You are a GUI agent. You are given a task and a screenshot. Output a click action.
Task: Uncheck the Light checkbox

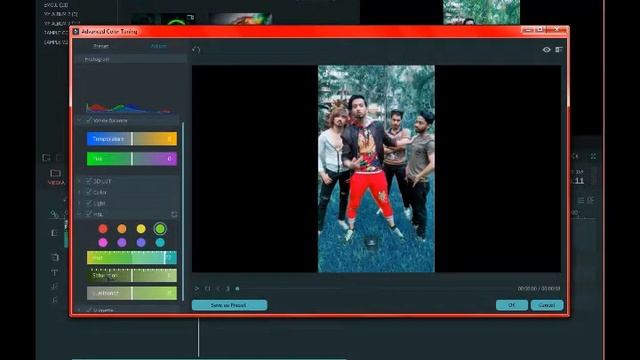89,203
